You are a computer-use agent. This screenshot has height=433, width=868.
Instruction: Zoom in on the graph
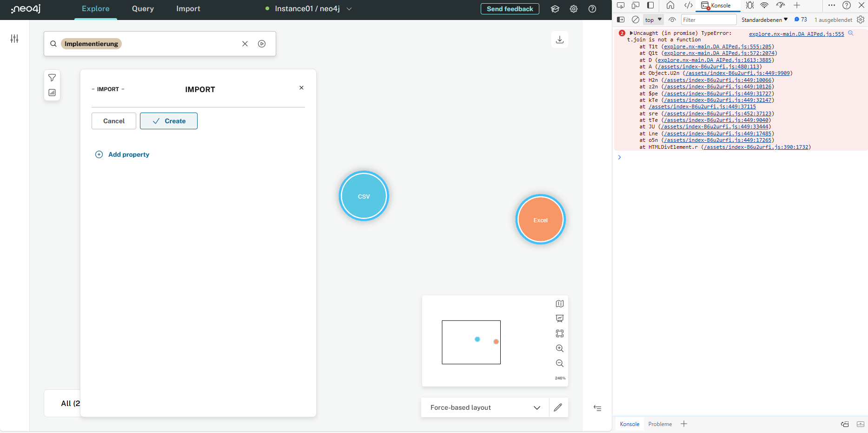tap(560, 348)
